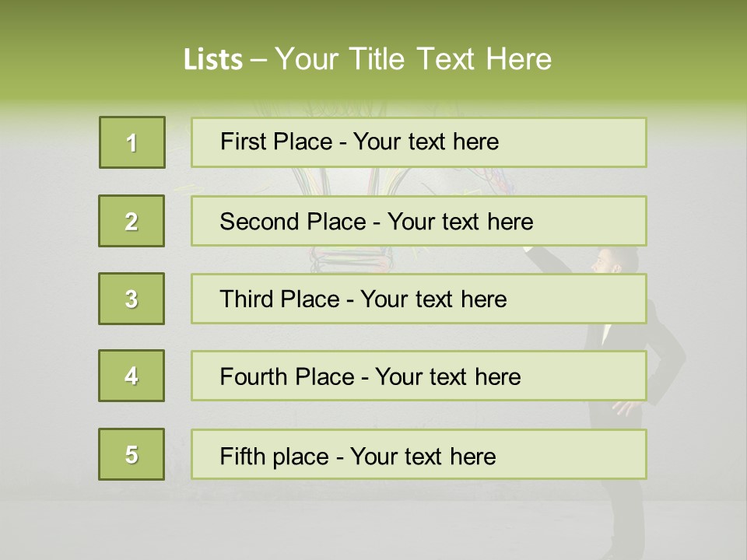Select the number 5 box
Image resolution: width=747 pixels, height=560 pixels.
pos(132,454)
